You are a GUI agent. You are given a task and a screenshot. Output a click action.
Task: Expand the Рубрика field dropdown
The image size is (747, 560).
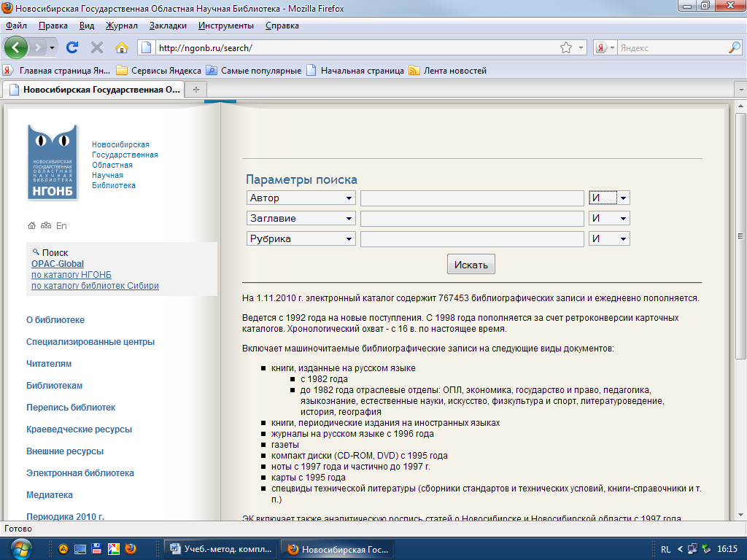click(301, 239)
